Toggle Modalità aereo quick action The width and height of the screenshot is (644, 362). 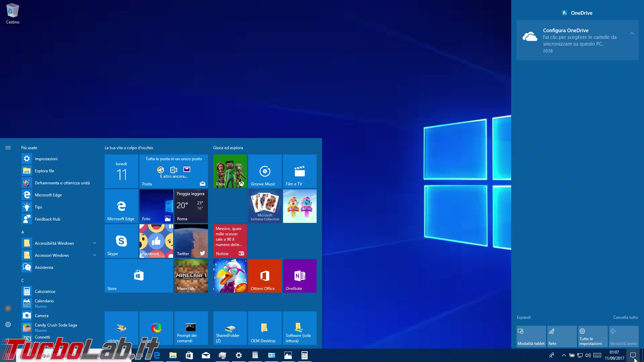click(624, 337)
